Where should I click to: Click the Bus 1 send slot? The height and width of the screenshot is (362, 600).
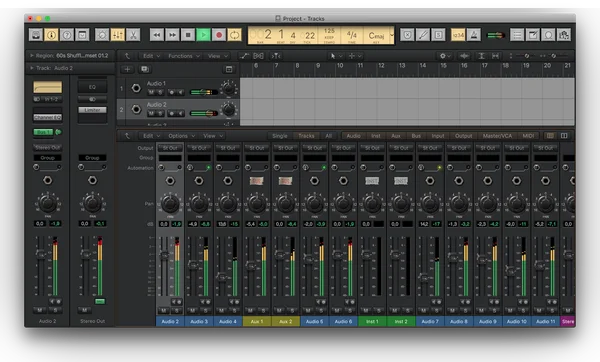[43, 132]
